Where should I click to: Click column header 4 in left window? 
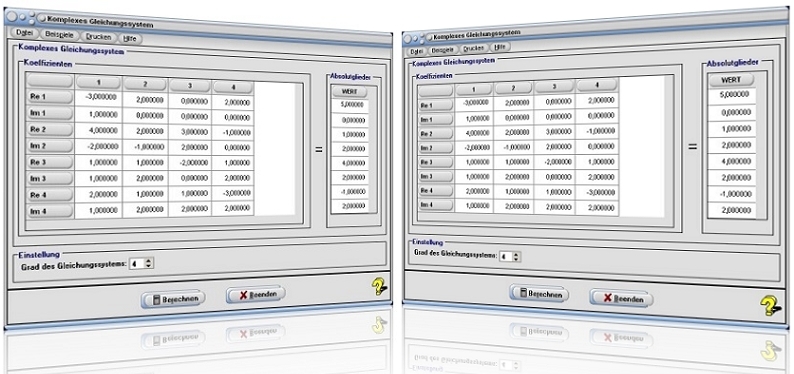[232, 88]
